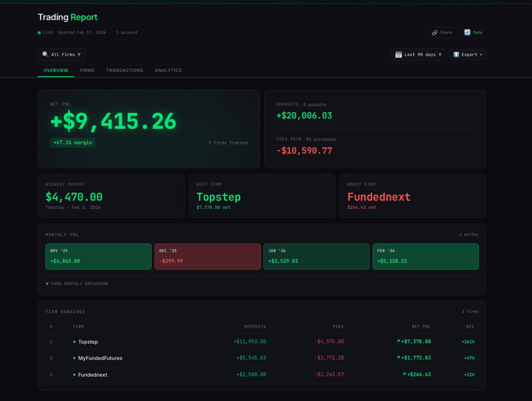Click the up arrow beside +$1,772.83
The width and height of the screenshot is (532, 401).
[x=398, y=358]
